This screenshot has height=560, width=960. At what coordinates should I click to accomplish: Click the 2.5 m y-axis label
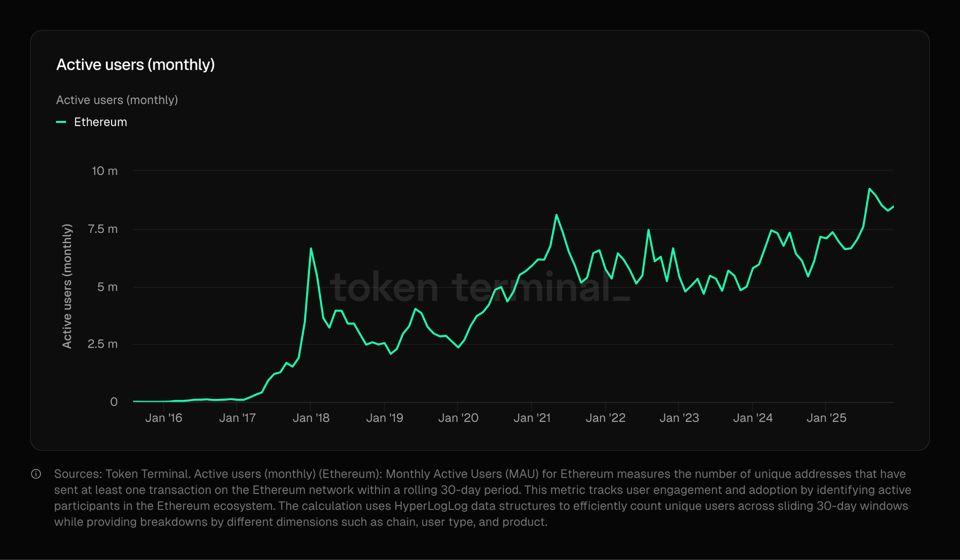click(102, 344)
